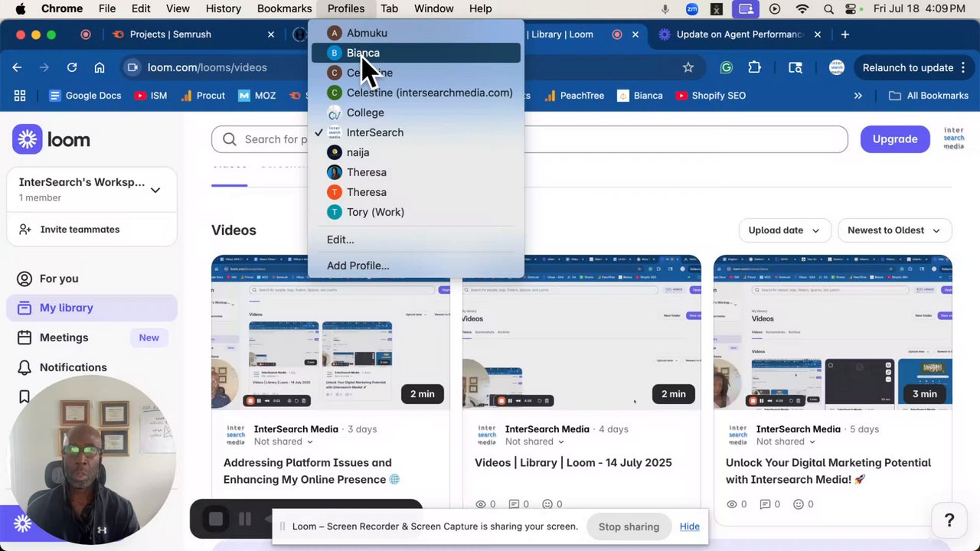The width and height of the screenshot is (980, 551).
Task: Open Notifications in sidebar
Action: (x=92, y=367)
